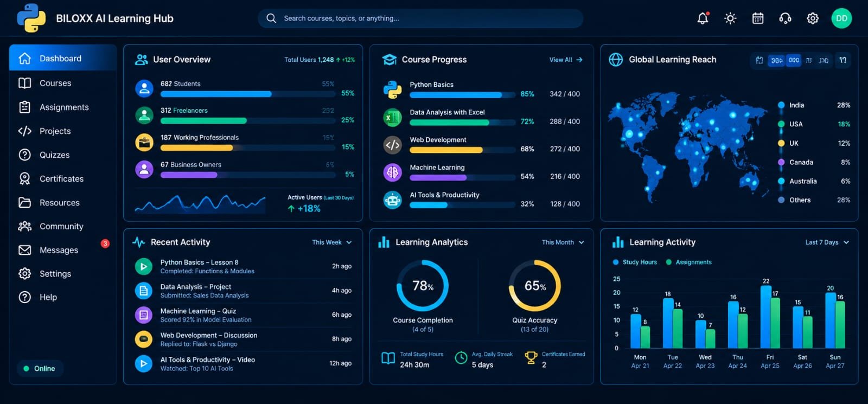Screen dimensions: 868x404
Task: Open the This Week dropdown
Action: click(332, 242)
